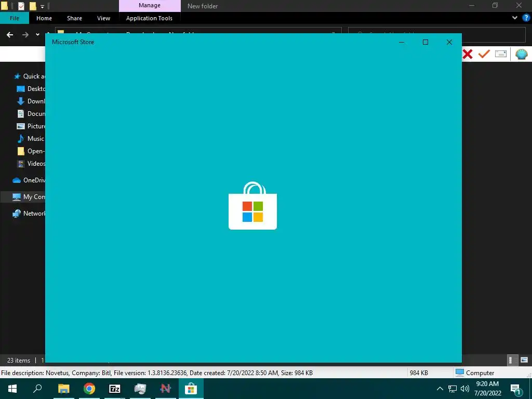The width and height of the screenshot is (532, 399).
Task: Maximize the Microsoft Store window
Action: [x=425, y=42]
